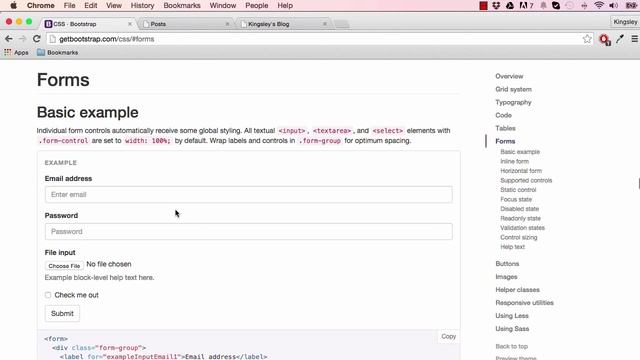Click the Choose File button
Image resolution: width=640 pixels, height=360 pixels.
click(64, 266)
